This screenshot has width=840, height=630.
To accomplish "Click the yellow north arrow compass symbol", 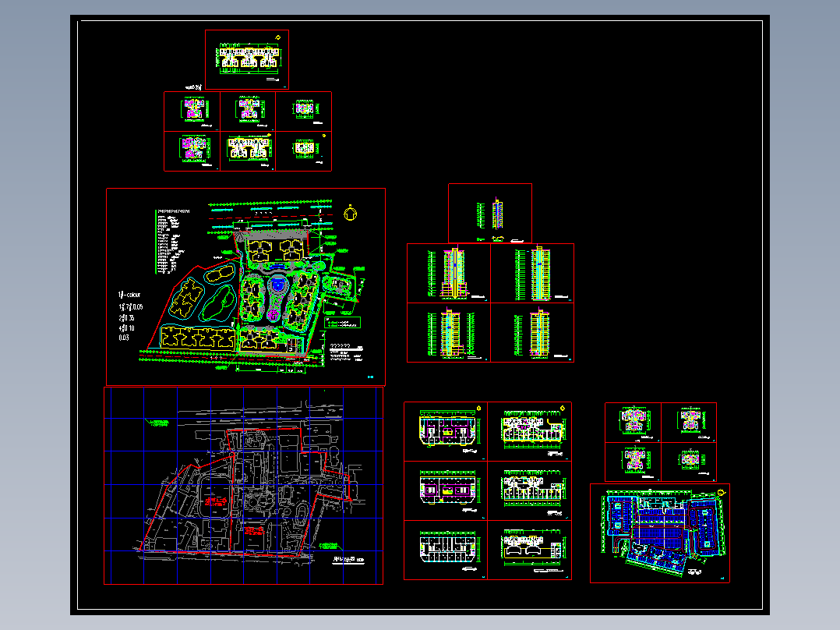I will 350,213.
